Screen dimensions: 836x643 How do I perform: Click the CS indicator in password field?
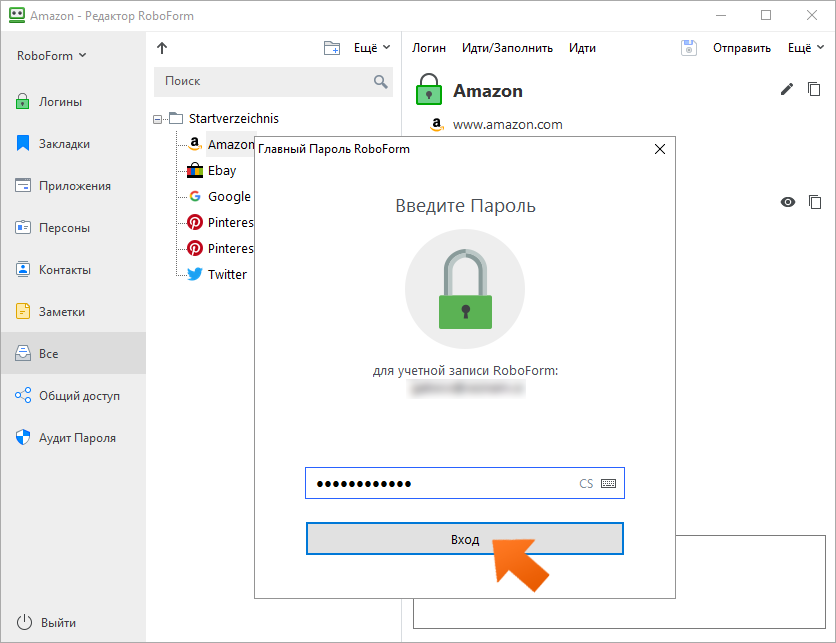586,484
